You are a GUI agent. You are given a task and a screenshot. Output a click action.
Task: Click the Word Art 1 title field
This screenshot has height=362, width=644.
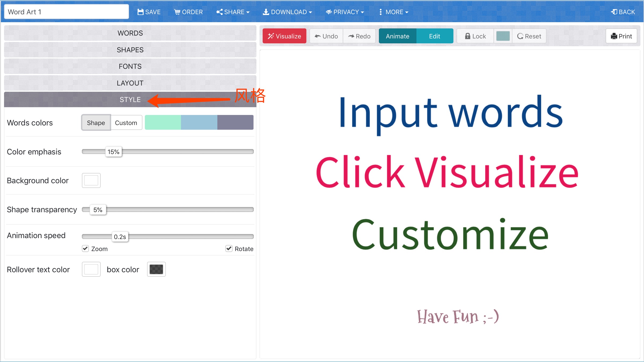[x=67, y=12]
